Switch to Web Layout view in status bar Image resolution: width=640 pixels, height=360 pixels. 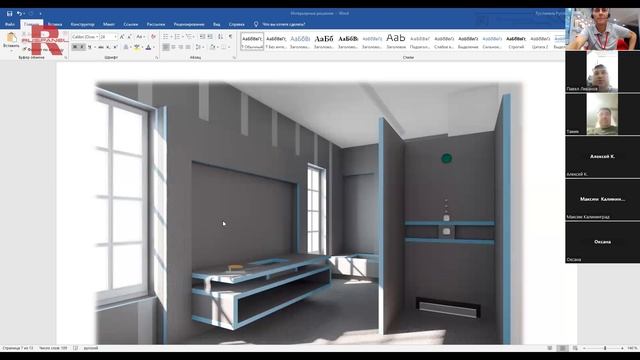click(x=575, y=348)
